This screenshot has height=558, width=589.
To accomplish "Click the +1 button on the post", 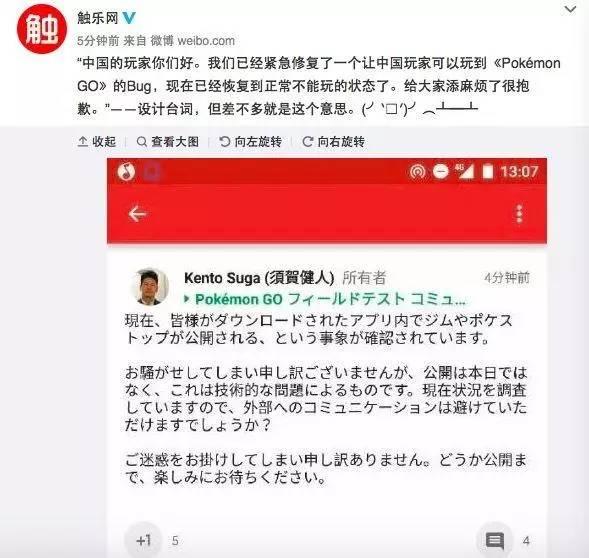I will (143, 540).
